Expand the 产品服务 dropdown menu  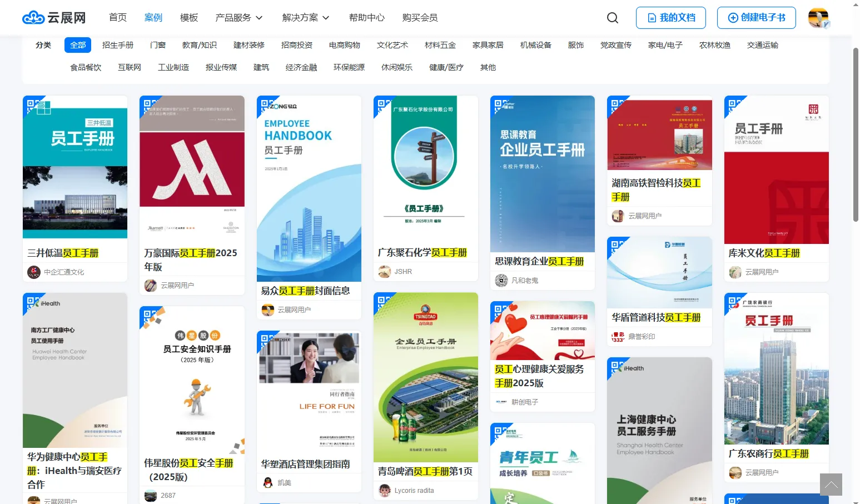[239, 18]
